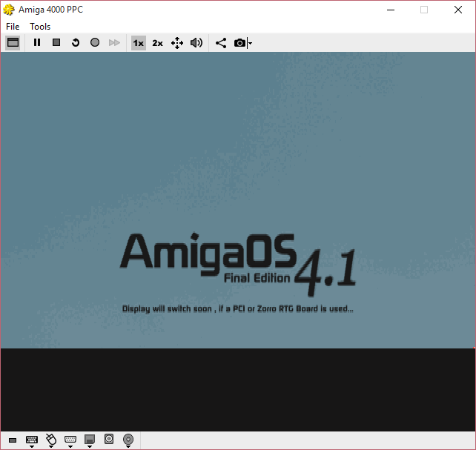This screenshot has height=450, width=476.
Task: Pause the Amiga emulation
Action: (x=37, y=42)
